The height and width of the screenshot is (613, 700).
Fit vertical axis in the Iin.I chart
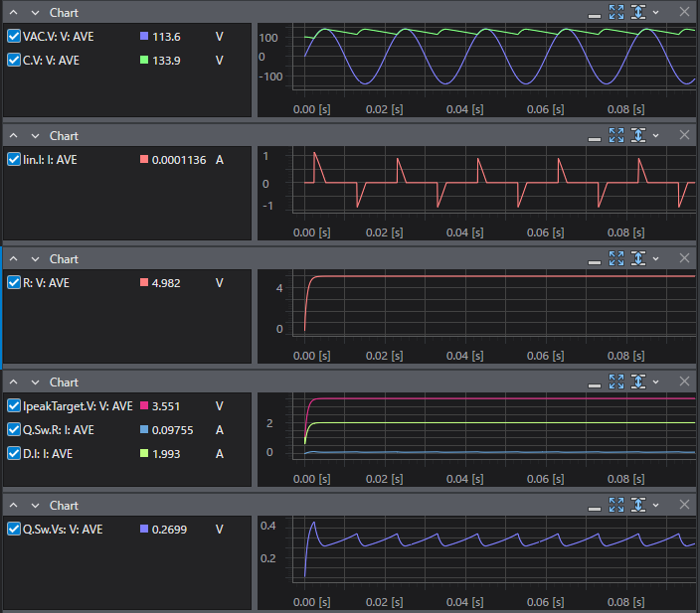638,135
